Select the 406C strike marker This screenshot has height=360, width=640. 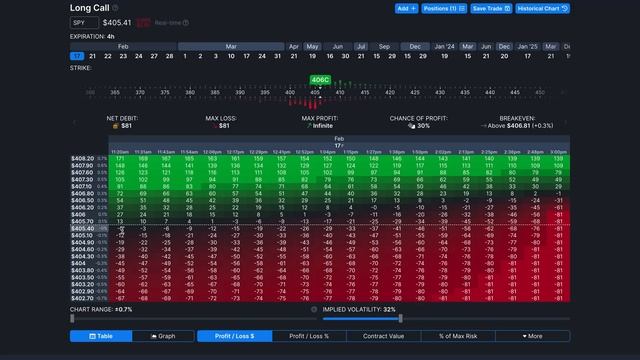[x=320, y=80]
